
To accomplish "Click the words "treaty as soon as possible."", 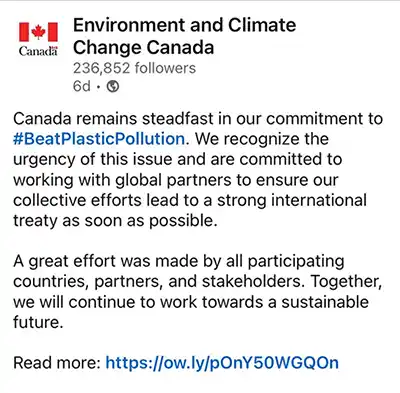I will click(115, 221).
